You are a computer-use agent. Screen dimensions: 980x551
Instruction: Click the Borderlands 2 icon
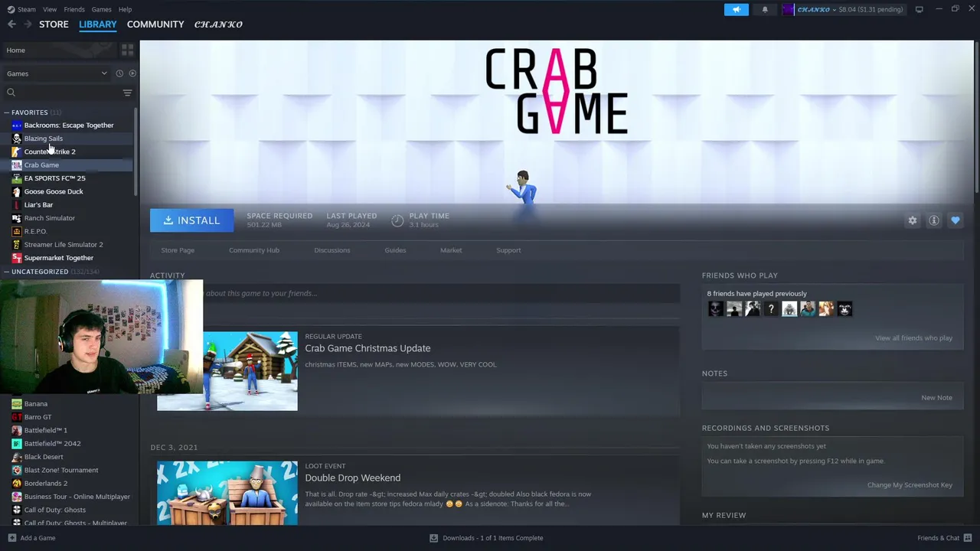point(17,484)
